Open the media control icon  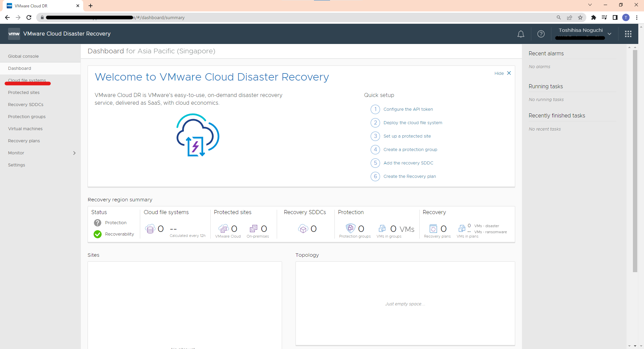[604, 17]
